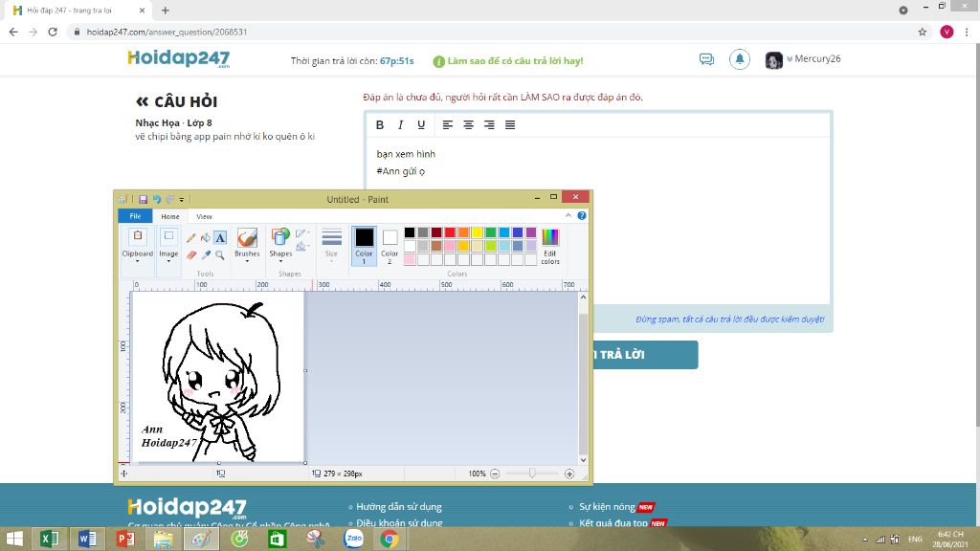Open Zalo from the taskbar
The width and height of the screenshot is (980, 551).
(x=354, y=539)
